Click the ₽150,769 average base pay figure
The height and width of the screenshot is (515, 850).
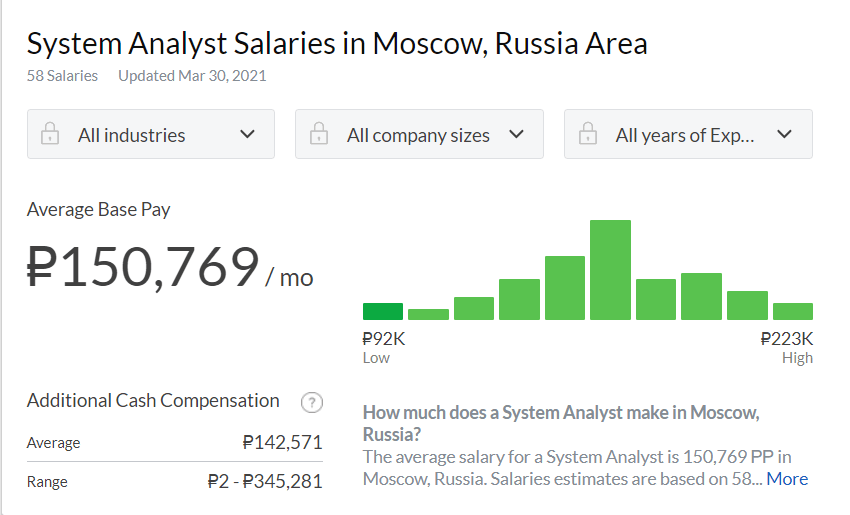(144, 267)
